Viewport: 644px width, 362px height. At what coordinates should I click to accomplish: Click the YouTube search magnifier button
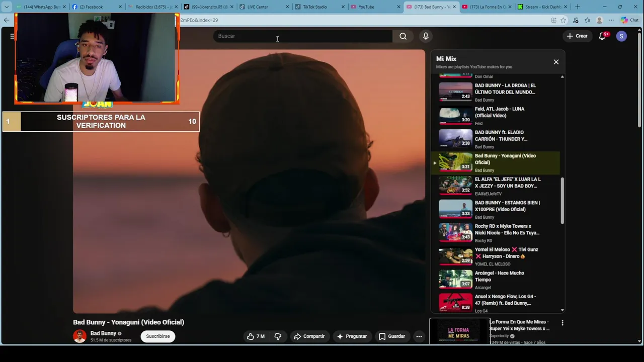pos(403,36)
